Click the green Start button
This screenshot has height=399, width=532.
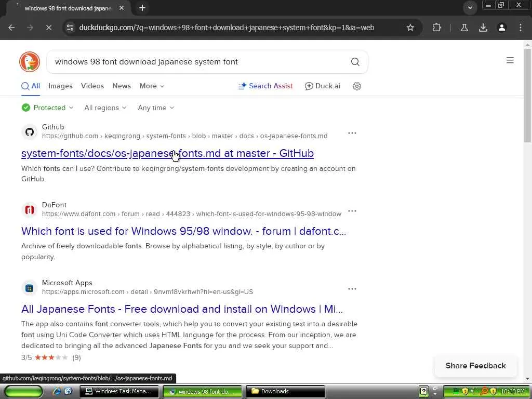[23, 392]
